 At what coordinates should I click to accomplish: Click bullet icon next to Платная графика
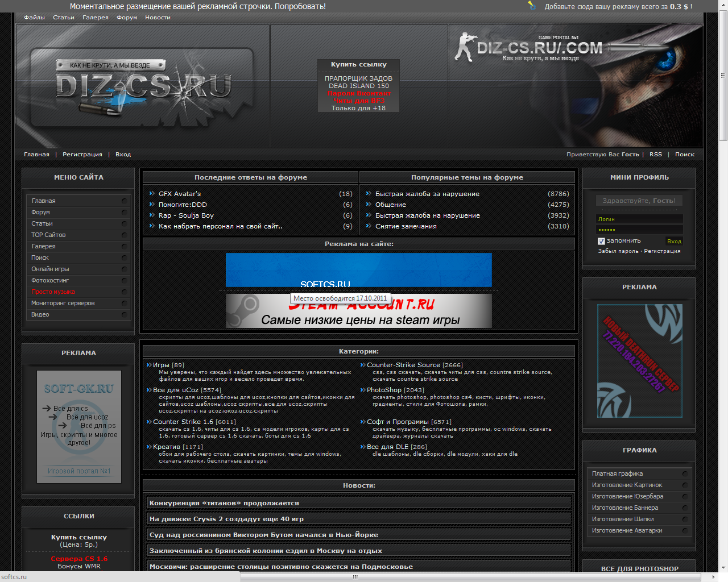pos(685,473)
